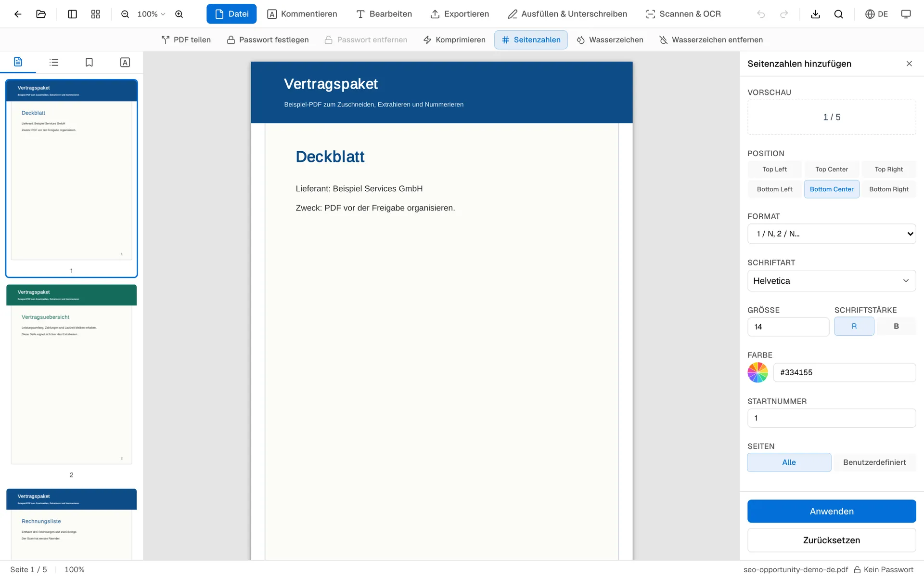
Task: Open the zoom level 100% dropdown
Action: (151, 14)
